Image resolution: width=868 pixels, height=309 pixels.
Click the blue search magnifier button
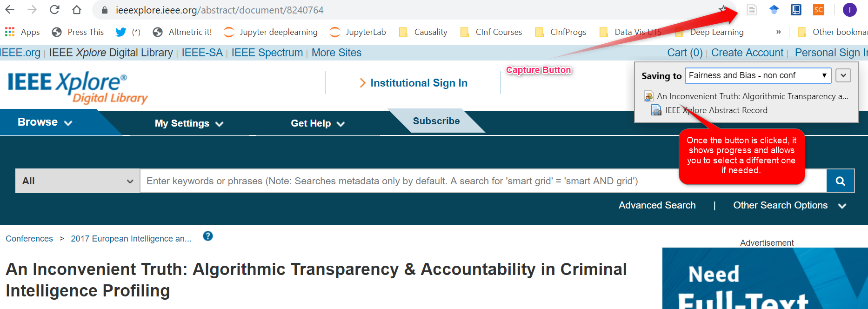click(x=840, y=181)
